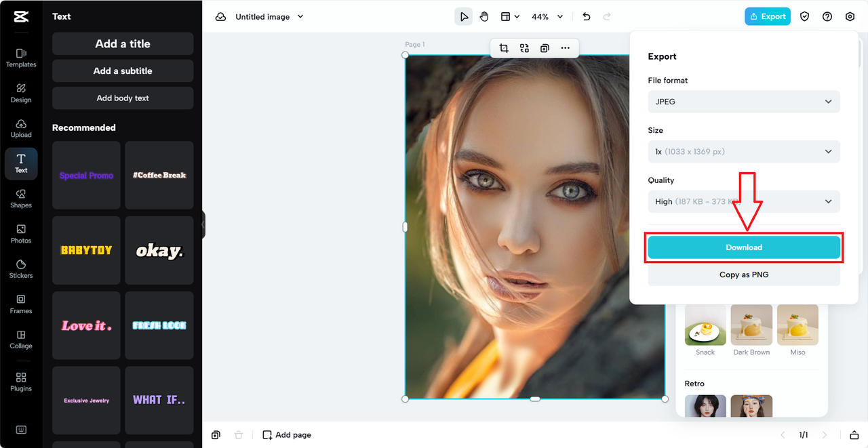868x448 pixels.
Task: Click the crop icon above image
Action: click(504, 48)
